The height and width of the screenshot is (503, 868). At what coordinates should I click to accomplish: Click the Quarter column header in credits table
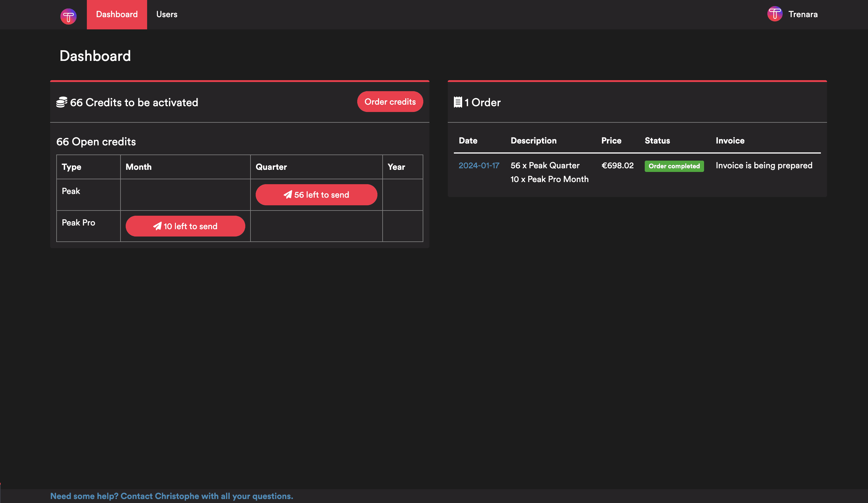tap(271, 167)
